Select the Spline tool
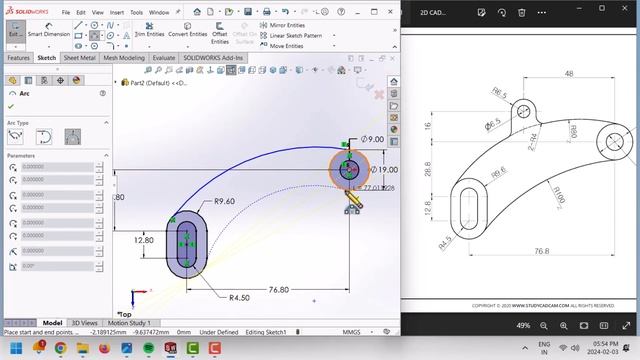This screenshot has height=360, width=640. pyautogui.click(x=110, y=25)
